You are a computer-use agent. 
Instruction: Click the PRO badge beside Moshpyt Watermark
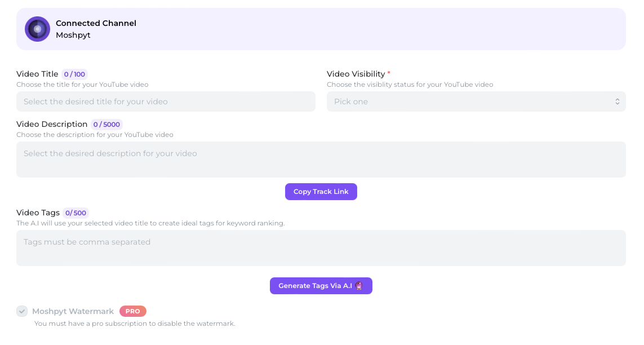pyautogui.click(x=132, y=311)
